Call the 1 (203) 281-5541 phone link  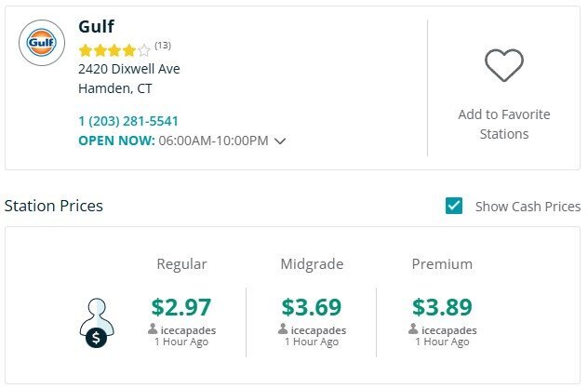click(128, 121)
